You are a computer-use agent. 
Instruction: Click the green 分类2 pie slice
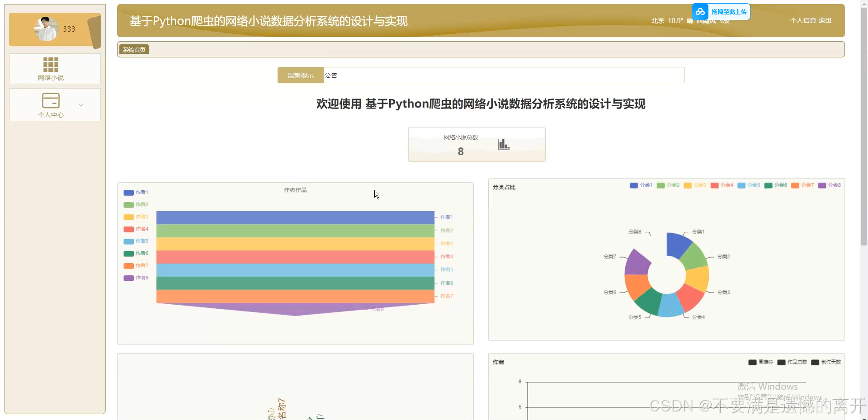tap(695, 255)
